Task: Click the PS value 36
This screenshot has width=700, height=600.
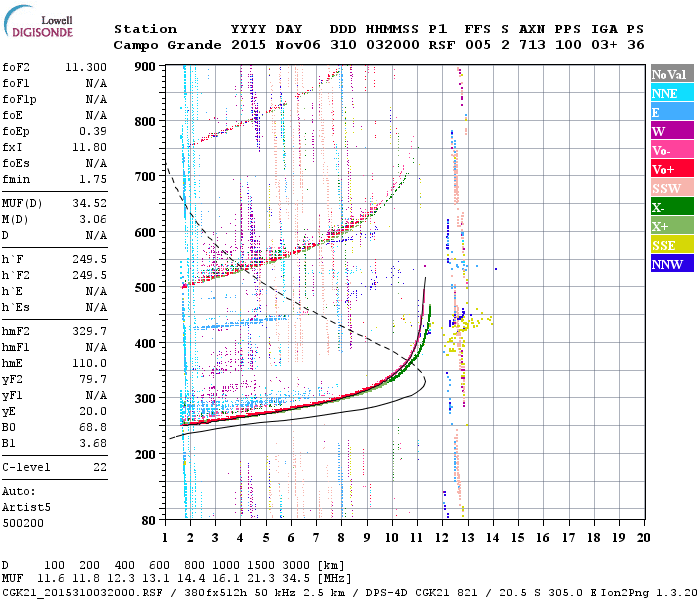Action: pos(636,45)
